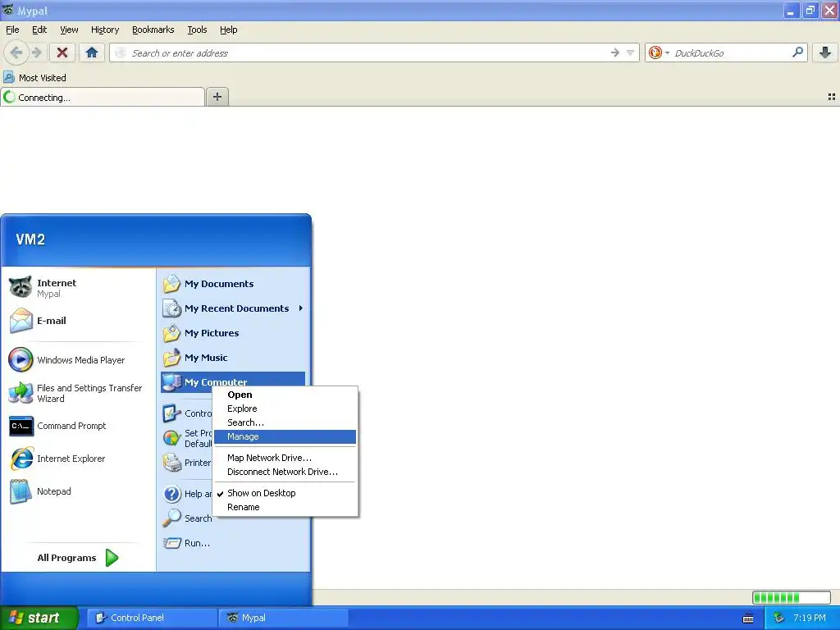
Task: Open Printers and Faxes icon
Action: pos(172,463)
